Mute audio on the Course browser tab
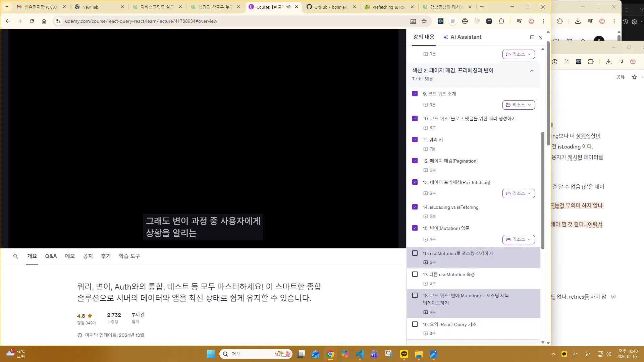This screenshot has height=362, width=644. pos(288,7)
